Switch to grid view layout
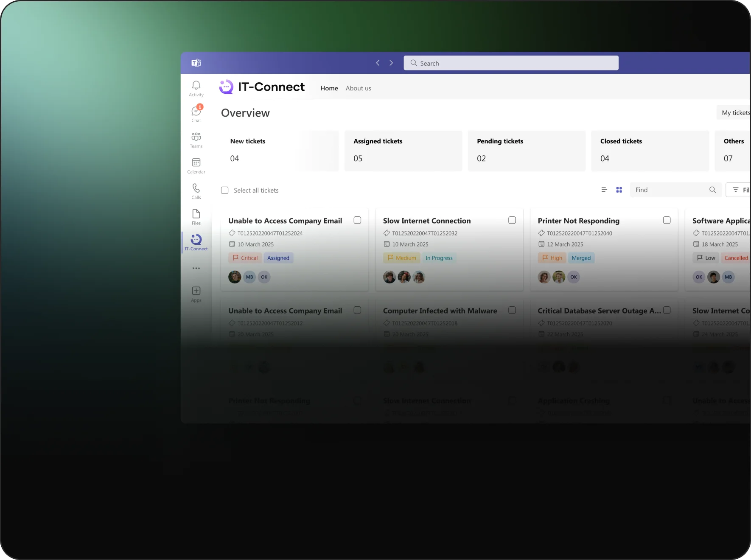The height and width of the screenshot is (560, 751). coord(619,190)
